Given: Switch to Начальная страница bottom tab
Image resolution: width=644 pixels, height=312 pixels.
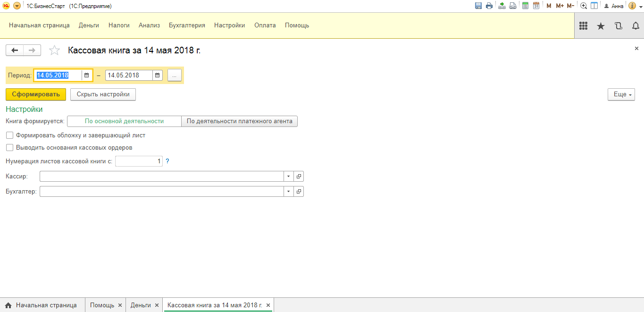Looking at the screenshot, I should point(42,305).
